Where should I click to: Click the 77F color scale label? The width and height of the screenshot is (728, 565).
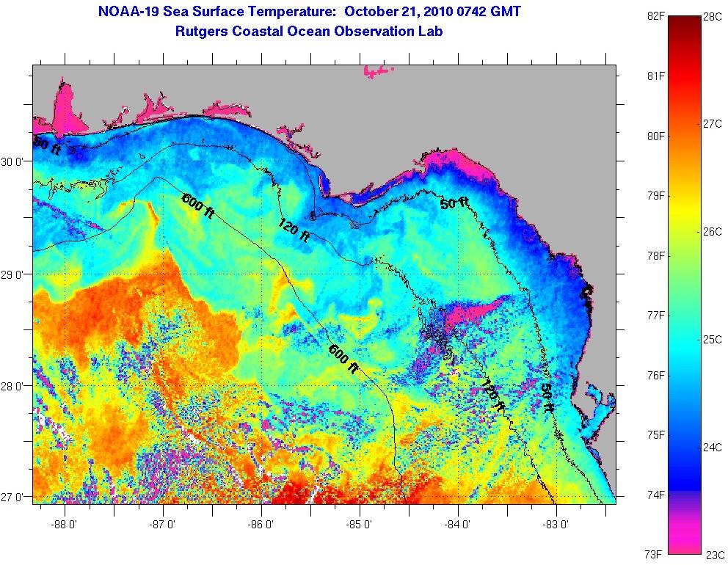655,316
